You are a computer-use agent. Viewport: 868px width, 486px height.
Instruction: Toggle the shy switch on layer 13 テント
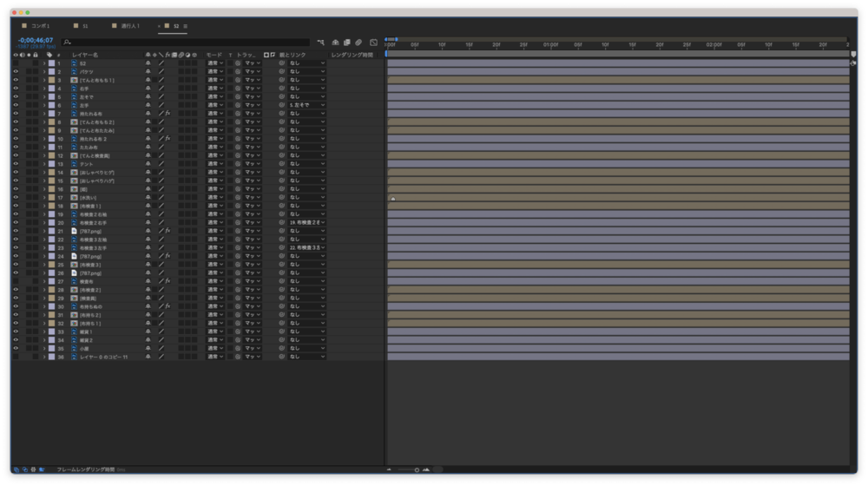pos(148,164)
